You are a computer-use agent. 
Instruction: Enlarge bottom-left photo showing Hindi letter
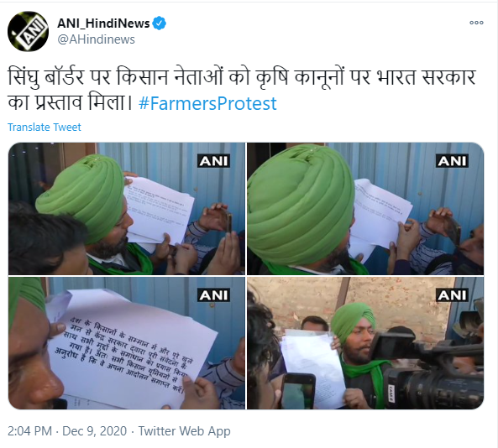127,343
